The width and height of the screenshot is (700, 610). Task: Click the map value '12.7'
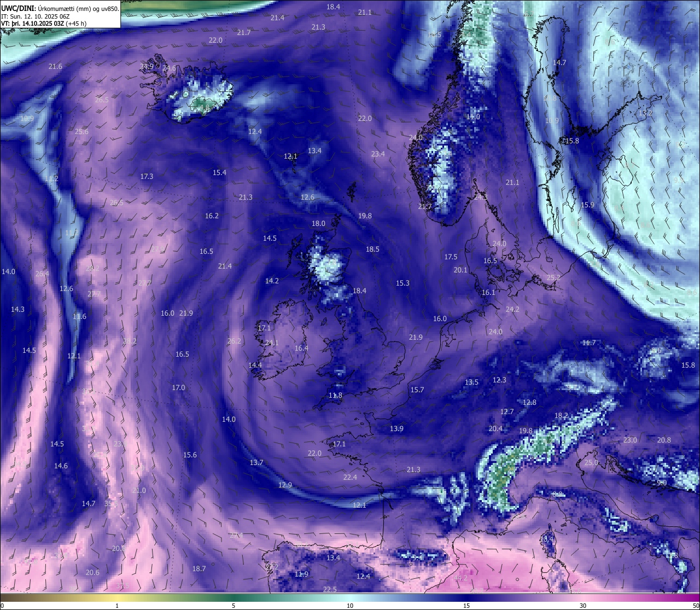tap(507, 412)
